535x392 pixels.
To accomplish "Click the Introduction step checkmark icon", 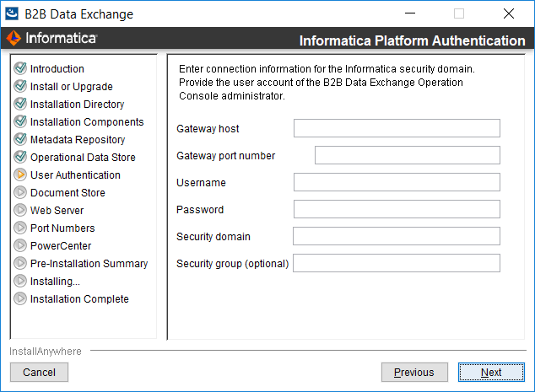I will tap(20, 68).
